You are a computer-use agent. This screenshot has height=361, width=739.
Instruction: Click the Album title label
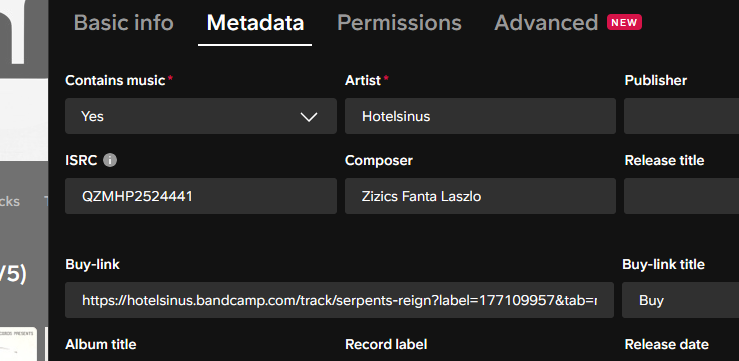pos(100,345)
